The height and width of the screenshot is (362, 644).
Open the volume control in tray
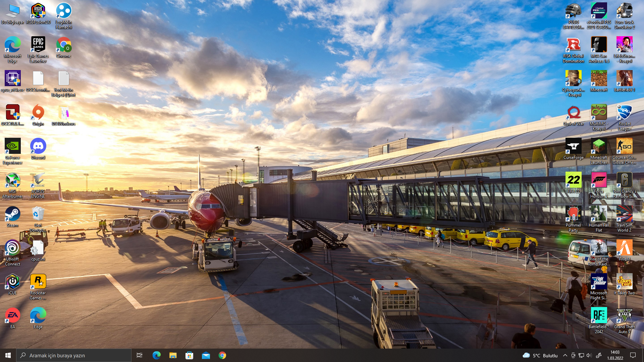(589, 355)
